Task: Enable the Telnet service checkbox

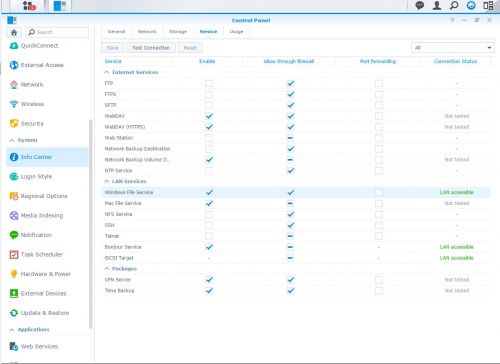Action: pos(209,236)
